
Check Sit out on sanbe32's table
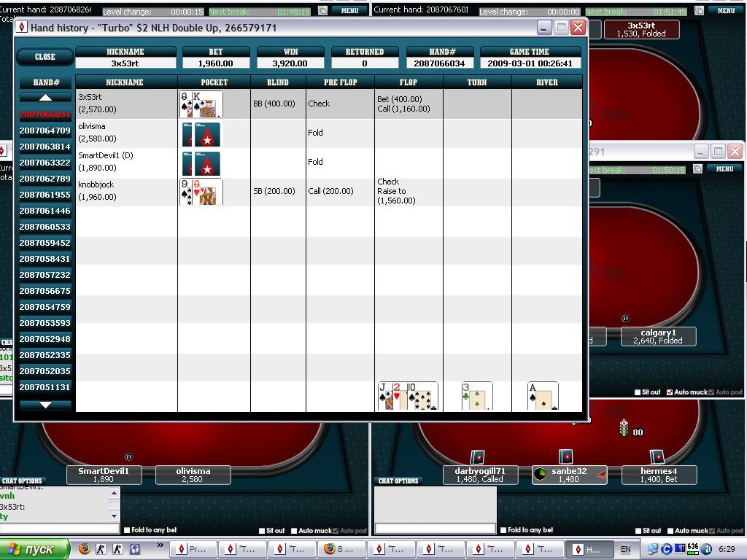pos(637,531)
